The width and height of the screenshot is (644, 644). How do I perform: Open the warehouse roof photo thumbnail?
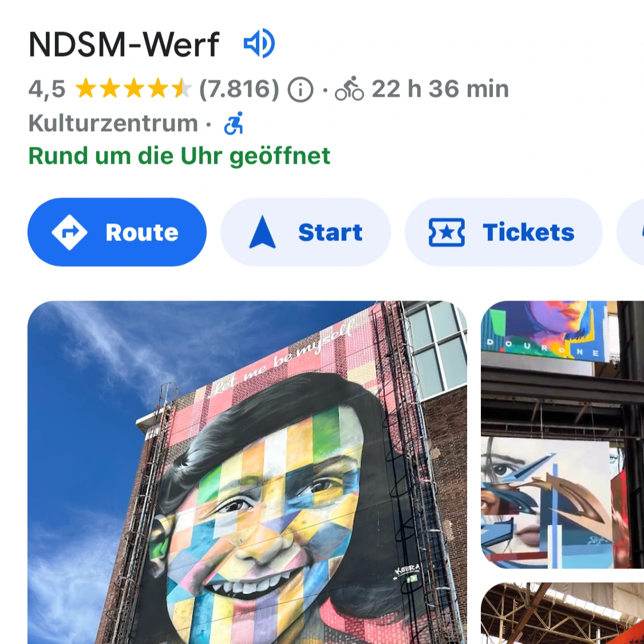pos(562,613)
